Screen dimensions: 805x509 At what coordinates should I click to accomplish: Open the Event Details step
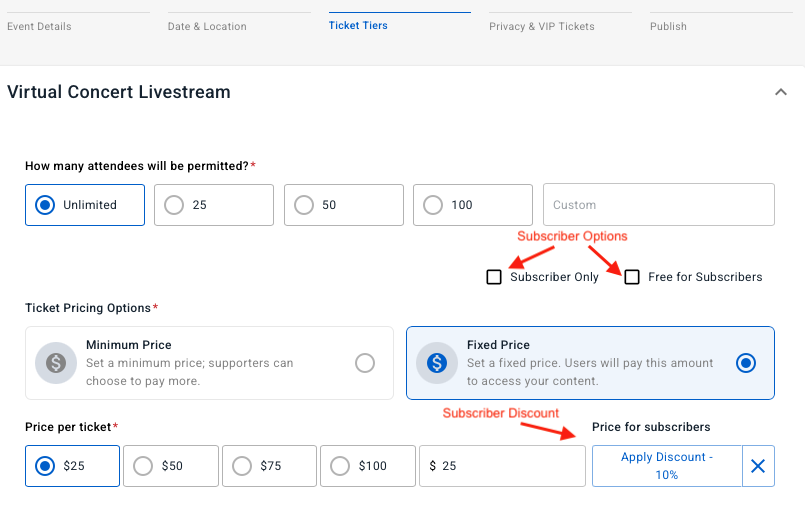click(x=39, y=26)
